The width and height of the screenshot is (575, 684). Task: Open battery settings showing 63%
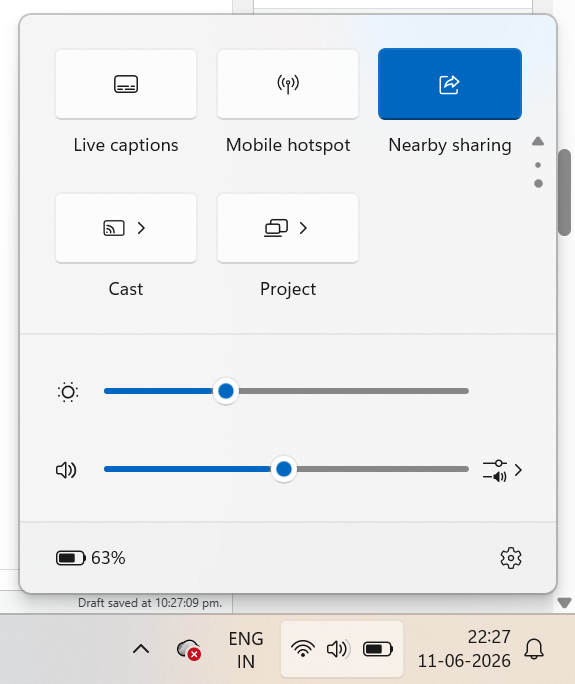(91, 557)
